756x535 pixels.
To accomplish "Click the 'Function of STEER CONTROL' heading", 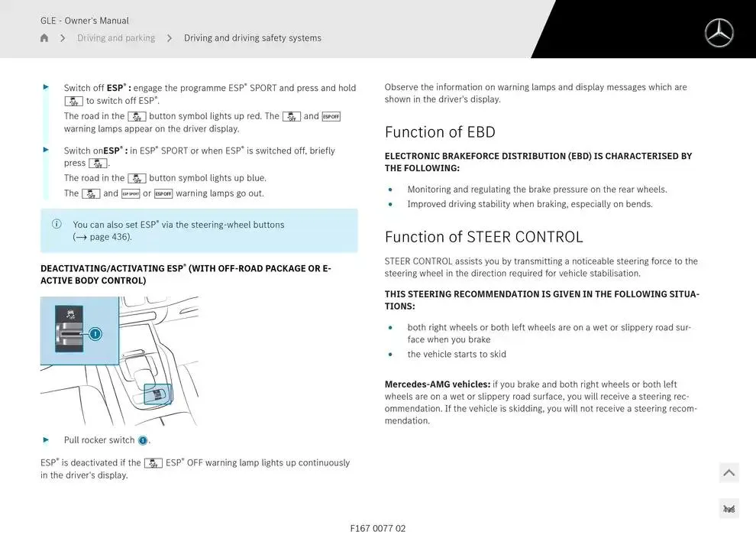I will click(483, 237).
